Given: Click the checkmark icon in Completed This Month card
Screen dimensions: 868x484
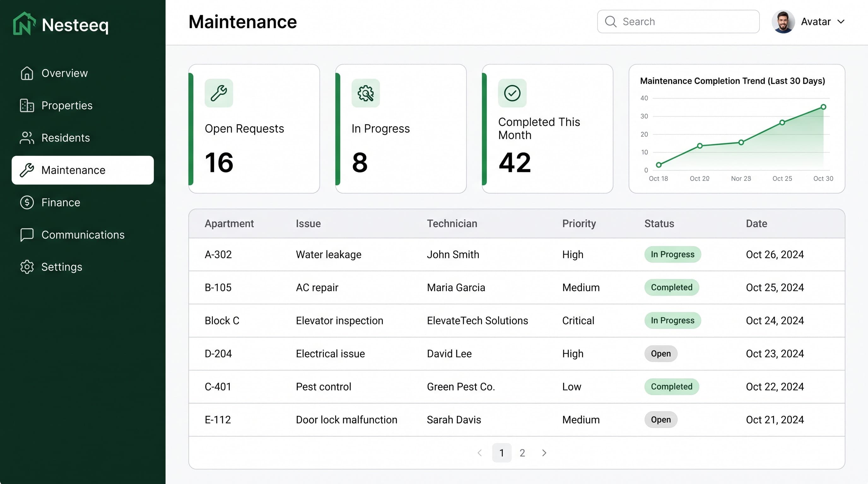Looking at the screenshot, I should (x=512, y=93).
